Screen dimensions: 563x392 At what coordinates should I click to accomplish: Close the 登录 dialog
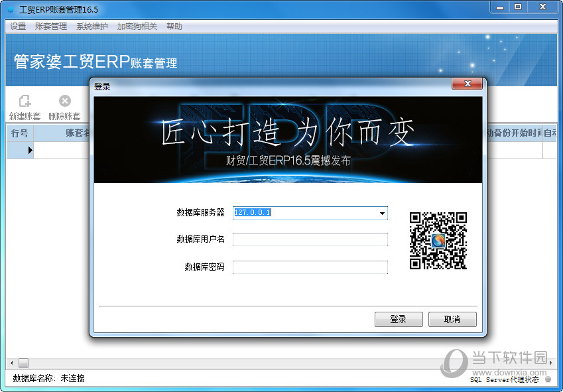click(467, 84)
